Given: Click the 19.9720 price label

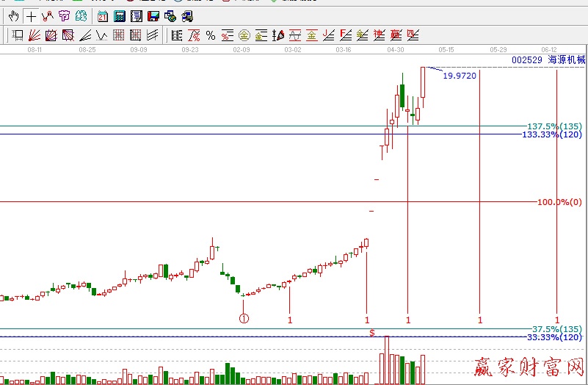Looking at the screenshot, I should click(x=460, y=76).
